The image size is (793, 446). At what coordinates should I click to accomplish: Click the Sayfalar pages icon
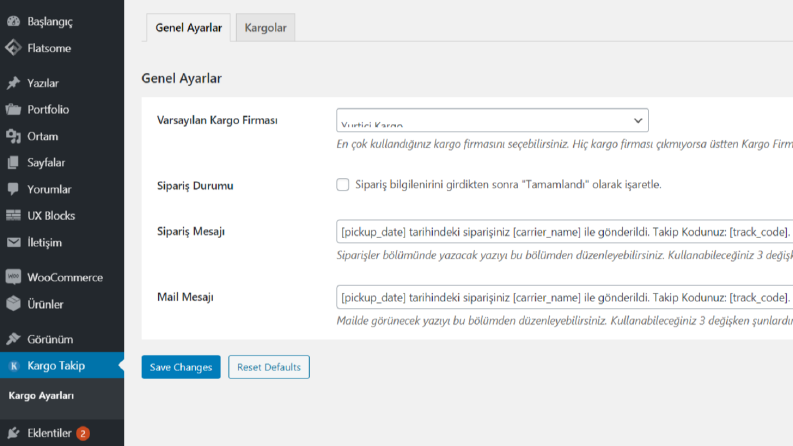tap(14, 162)
